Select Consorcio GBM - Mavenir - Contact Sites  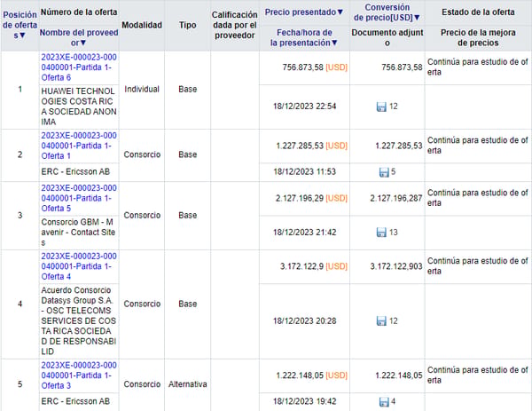pyautogui.click(x=78, y=233)
